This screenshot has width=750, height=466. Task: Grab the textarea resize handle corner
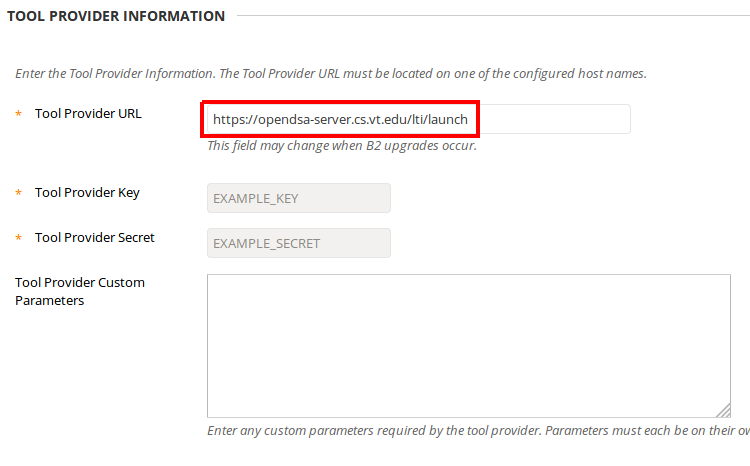click(724, 411)
